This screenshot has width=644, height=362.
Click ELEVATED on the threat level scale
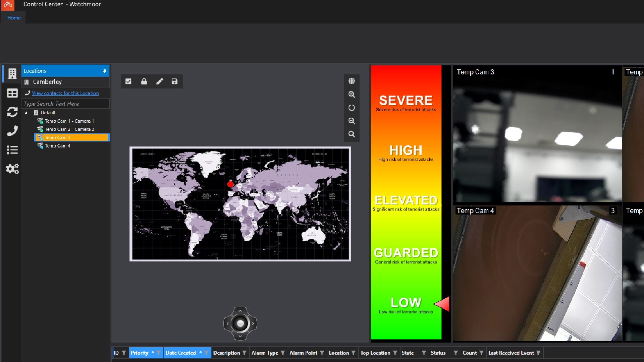[406, 200]
